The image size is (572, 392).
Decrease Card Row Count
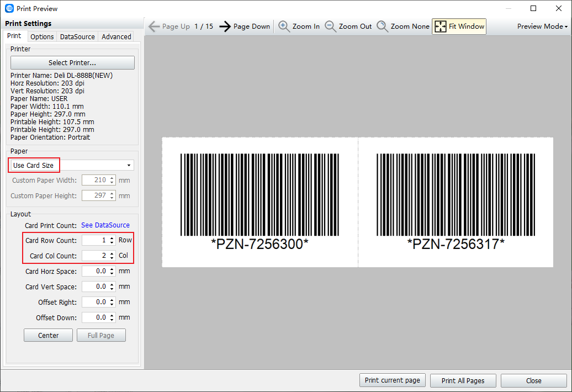click(x=112, y=242)
